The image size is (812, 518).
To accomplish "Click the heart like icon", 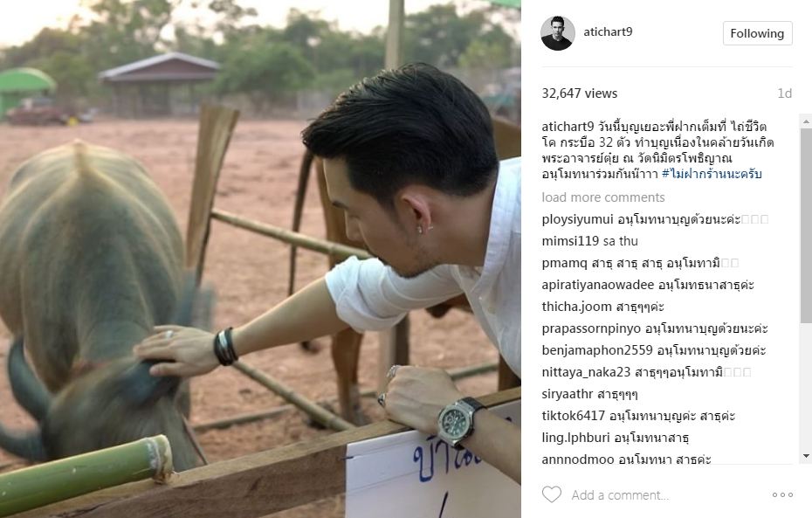I will pyautogui.click(x=552, y=494).
